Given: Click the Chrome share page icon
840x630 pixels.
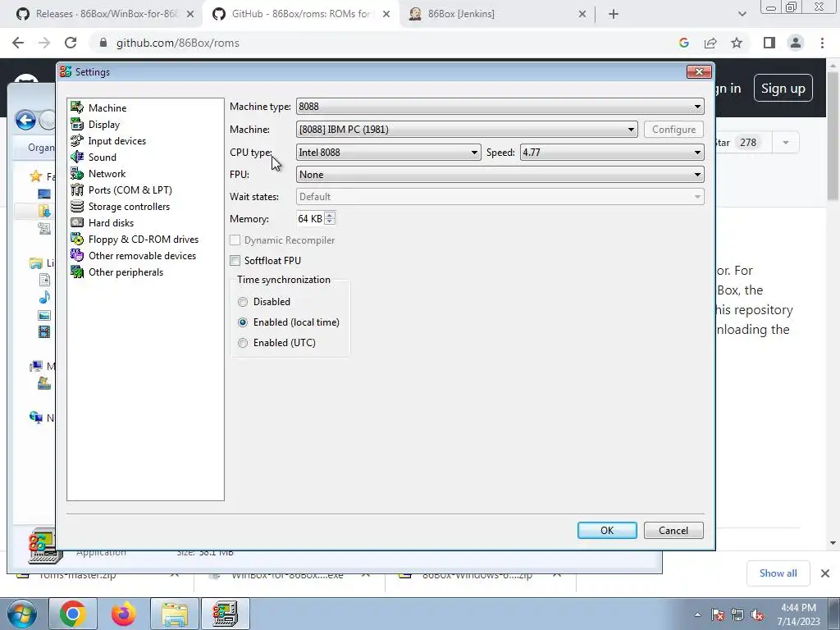Looking at the screenshot, I should pyautogui.click(x=710, y=43).
